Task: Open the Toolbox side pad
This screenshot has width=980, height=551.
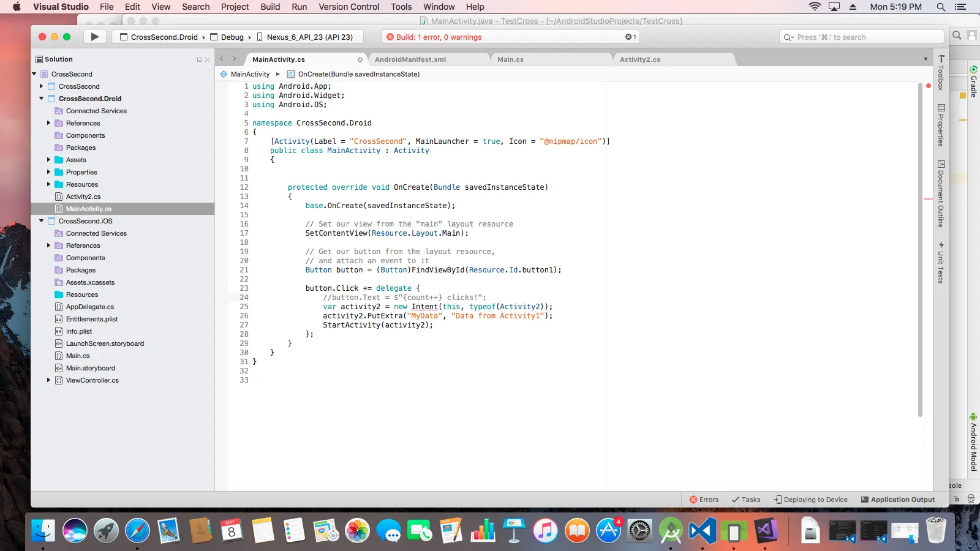Action: [941, 73]
